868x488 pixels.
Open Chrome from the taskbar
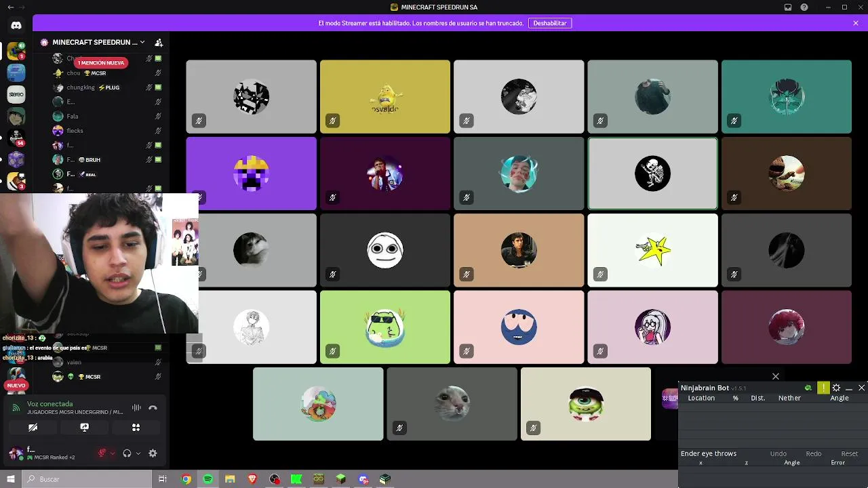click(186, 479)
